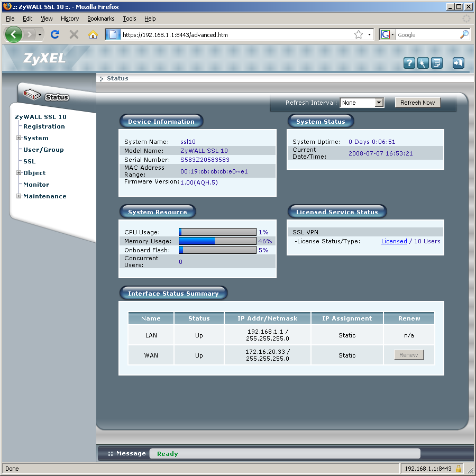
Task: Click the Device Information header
Action: 161,122
